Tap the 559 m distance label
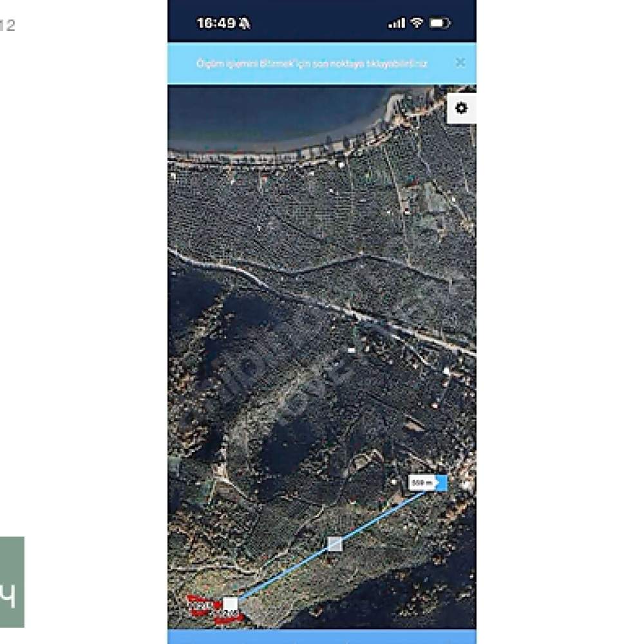Image resolution: width=644 pixels, height=644 pixels. pyautogui.click(x=422, y=482)
